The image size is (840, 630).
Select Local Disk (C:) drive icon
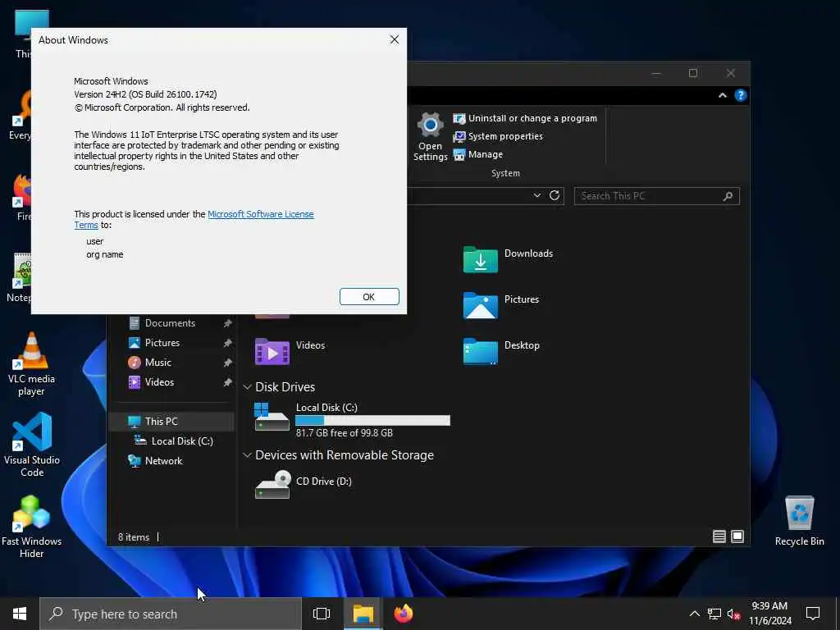coord(272,418)
